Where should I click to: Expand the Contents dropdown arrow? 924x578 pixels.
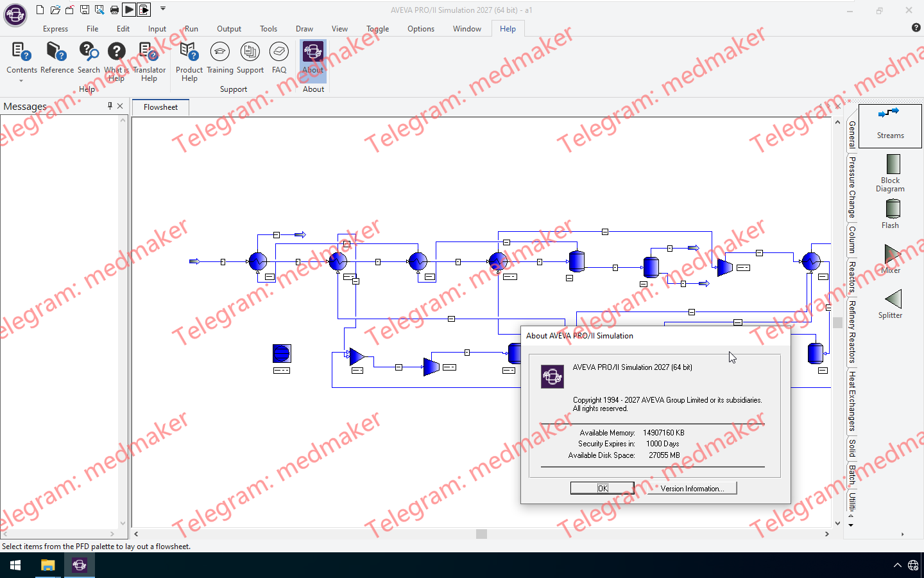21,81
